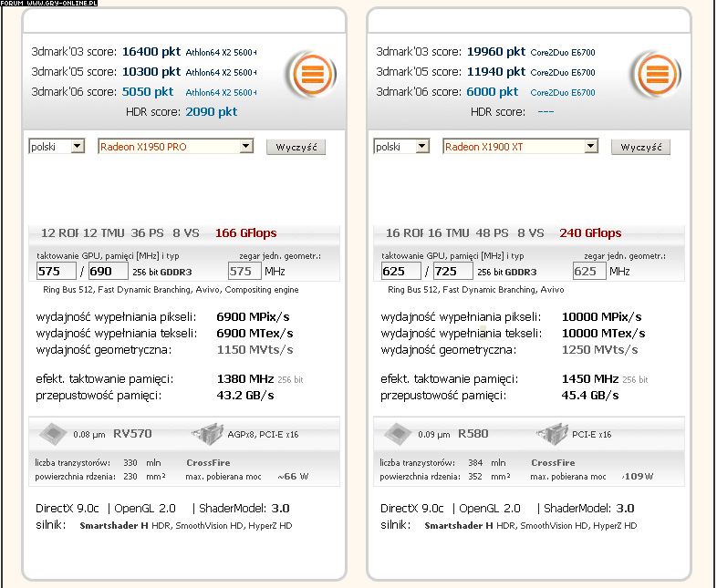Click the 19960 pkt 3dmark'03 score
Viewport: 717px width, 588px height.
click(496, 52)
